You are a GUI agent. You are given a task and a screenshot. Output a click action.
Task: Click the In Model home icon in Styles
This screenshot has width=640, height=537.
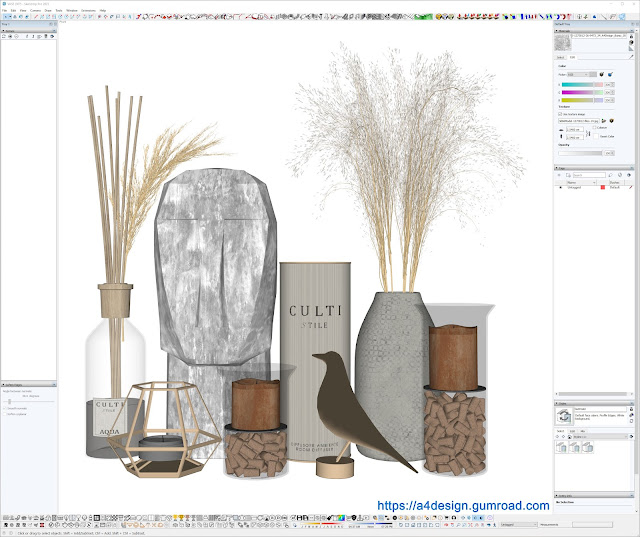[569, 437]
